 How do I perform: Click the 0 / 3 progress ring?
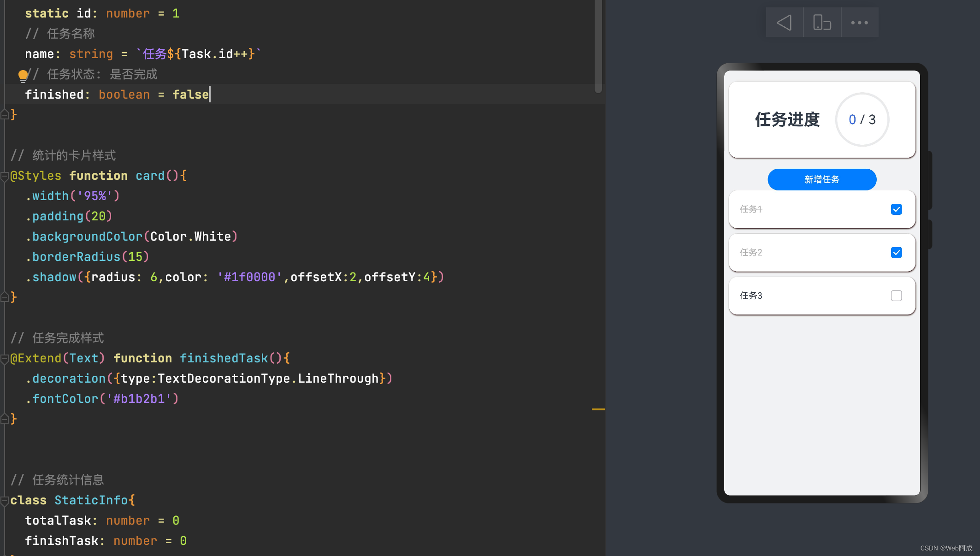862,120
